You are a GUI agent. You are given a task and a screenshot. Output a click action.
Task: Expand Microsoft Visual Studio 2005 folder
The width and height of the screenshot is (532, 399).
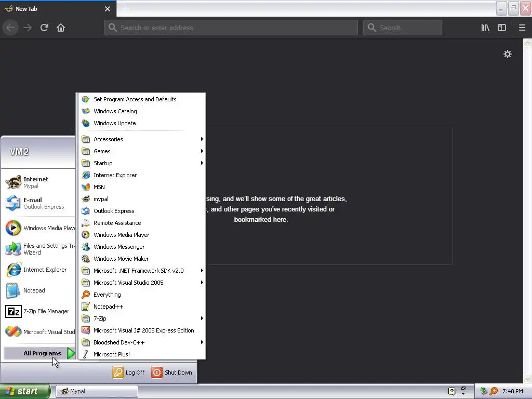142,282
